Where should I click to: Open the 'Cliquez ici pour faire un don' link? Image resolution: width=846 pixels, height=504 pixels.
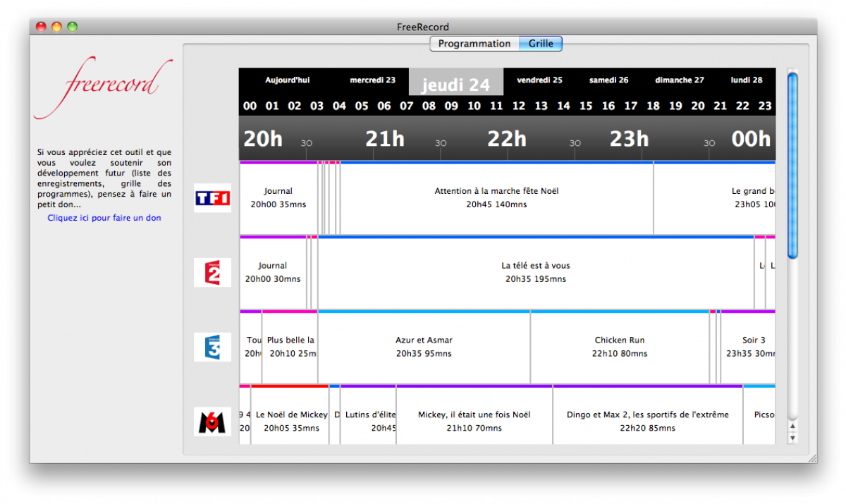point(104,218)
